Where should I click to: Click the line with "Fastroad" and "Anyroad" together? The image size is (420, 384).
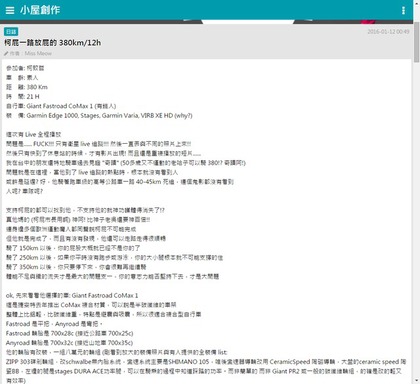tap(54, 324)
